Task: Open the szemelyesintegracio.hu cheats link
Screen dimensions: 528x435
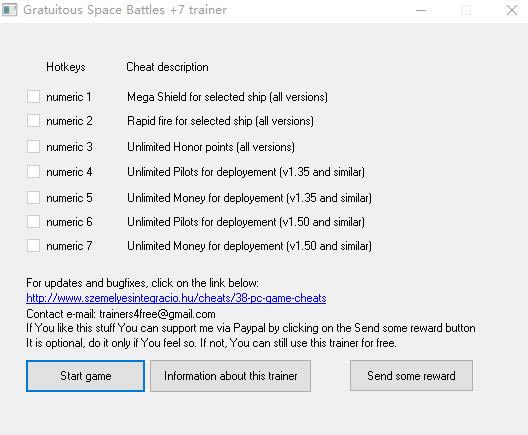Action: click(176, 298)
